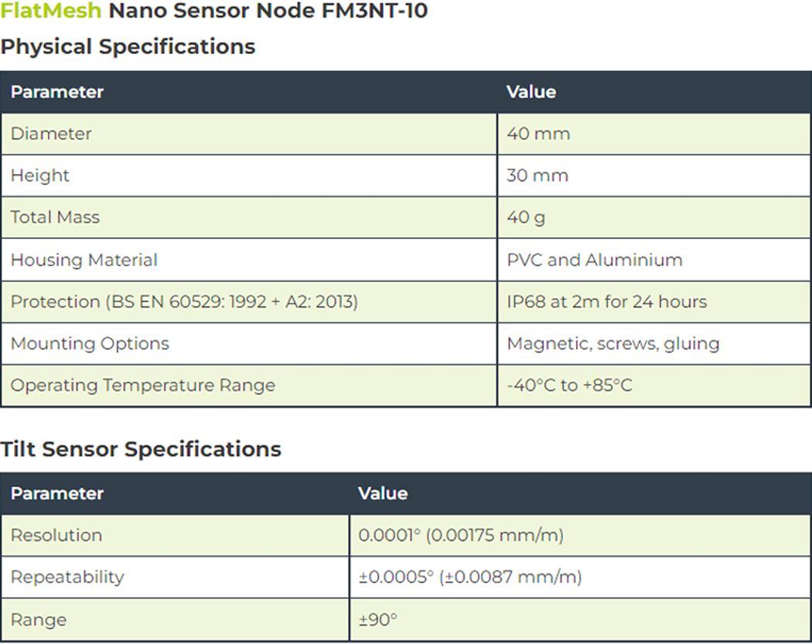Click the Magnetic, screws, gluing value

pos(612,343)
